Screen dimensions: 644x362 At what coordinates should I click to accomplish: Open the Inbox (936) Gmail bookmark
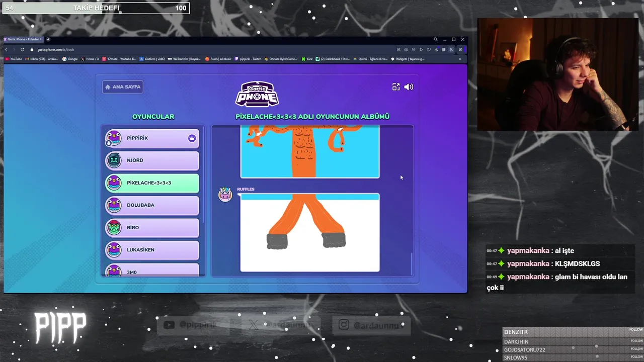coord(42,59)
